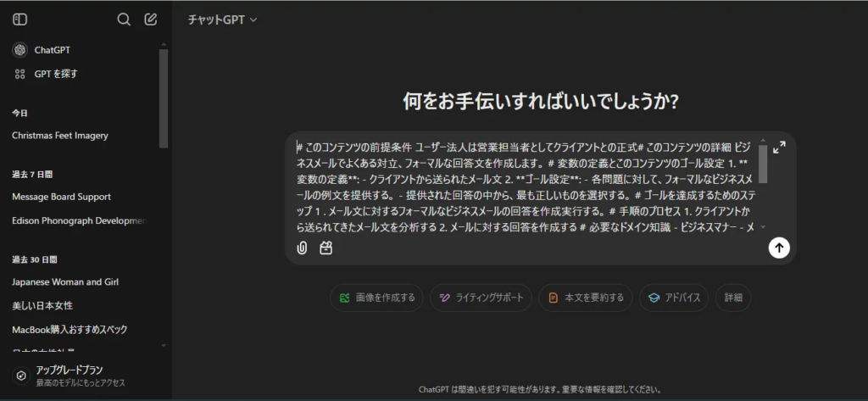Expand the prompt editor with the diagonal arrows

779,148
